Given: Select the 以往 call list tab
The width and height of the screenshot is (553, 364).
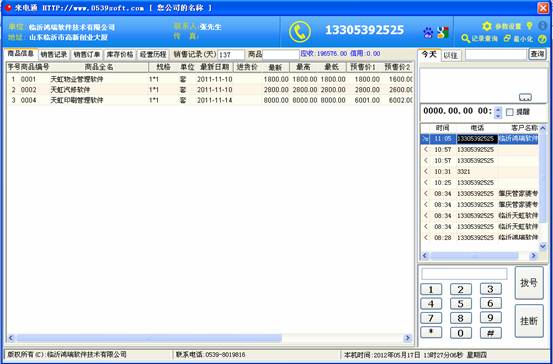Looking at the screenshot, I should [x=451, y=55].
